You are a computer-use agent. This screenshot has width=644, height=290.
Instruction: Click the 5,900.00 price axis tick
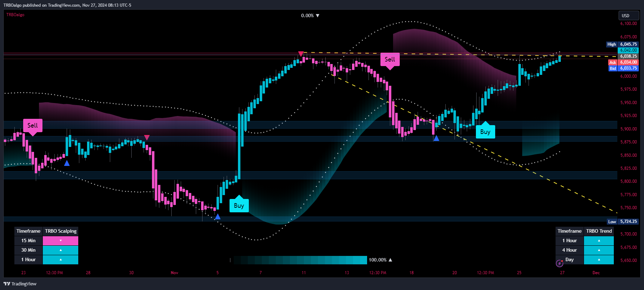click(629, 129)
